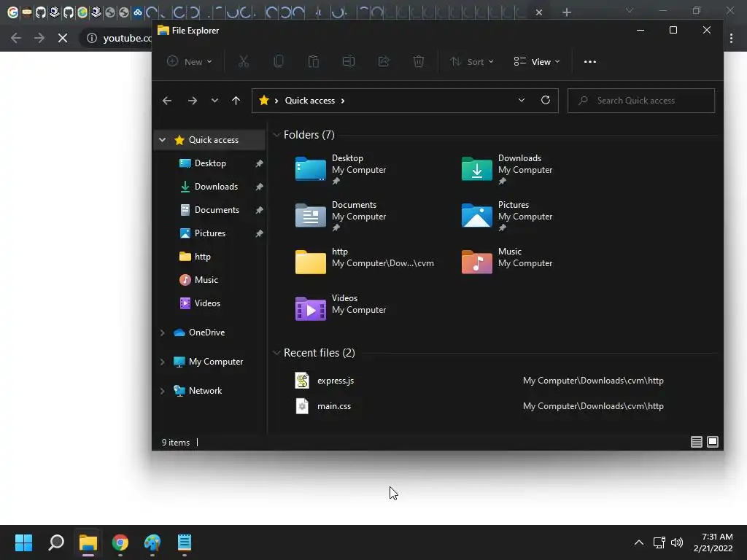Viewport: 747px width, 560px height.
Task: Open the View dropdown menu
Action: coord(536,61)
